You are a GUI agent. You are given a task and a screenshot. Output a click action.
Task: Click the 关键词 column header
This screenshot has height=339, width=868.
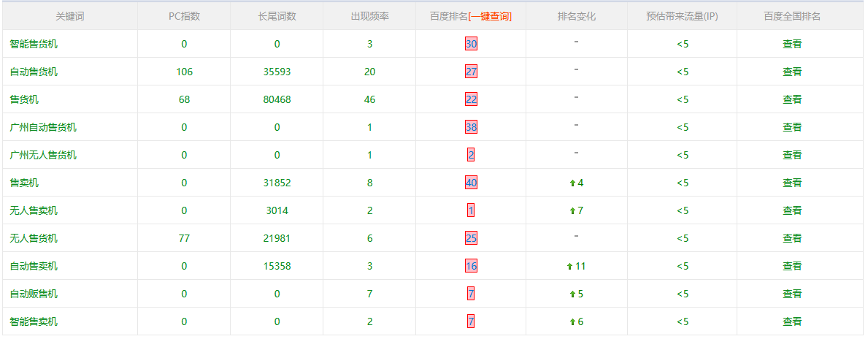(70, 16)
